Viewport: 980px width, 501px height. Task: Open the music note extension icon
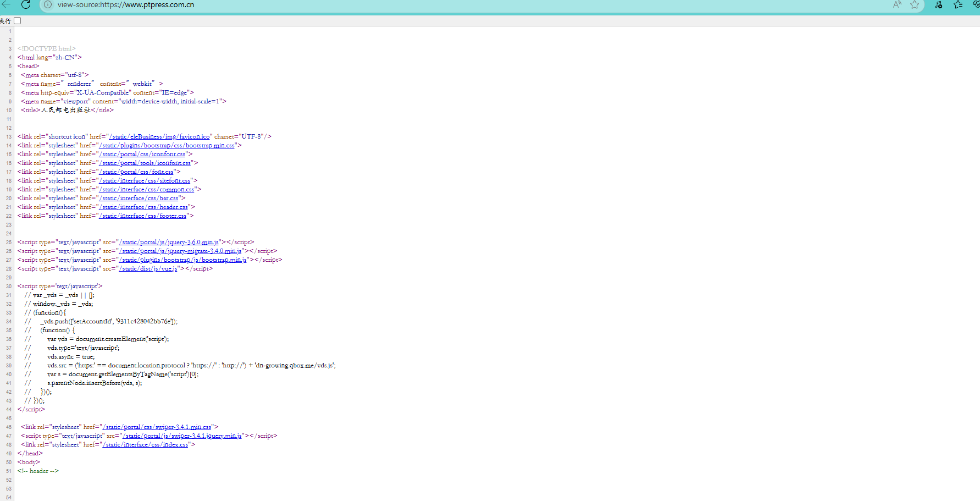(939, 5)
